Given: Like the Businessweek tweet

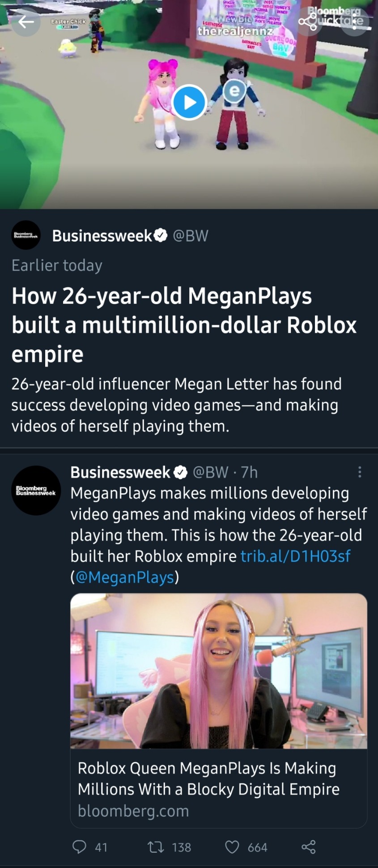Looking at the screenshot, I should point(232,847).
